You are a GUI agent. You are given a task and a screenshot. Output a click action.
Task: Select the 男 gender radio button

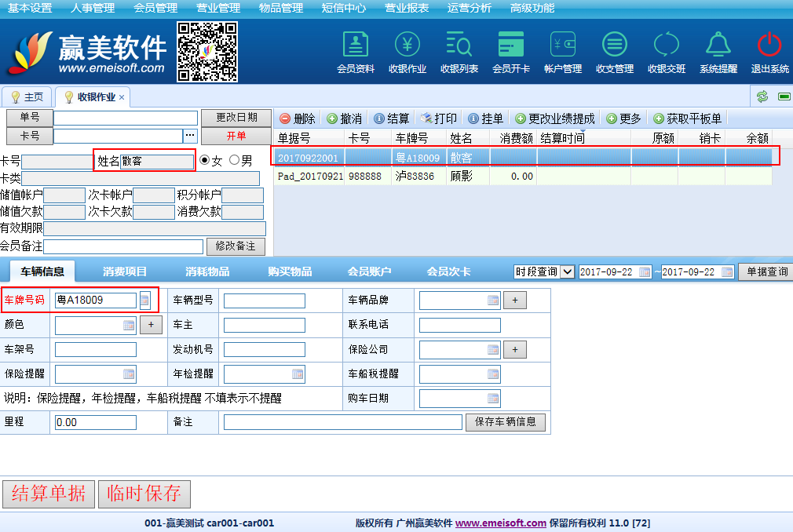point(234,160)
